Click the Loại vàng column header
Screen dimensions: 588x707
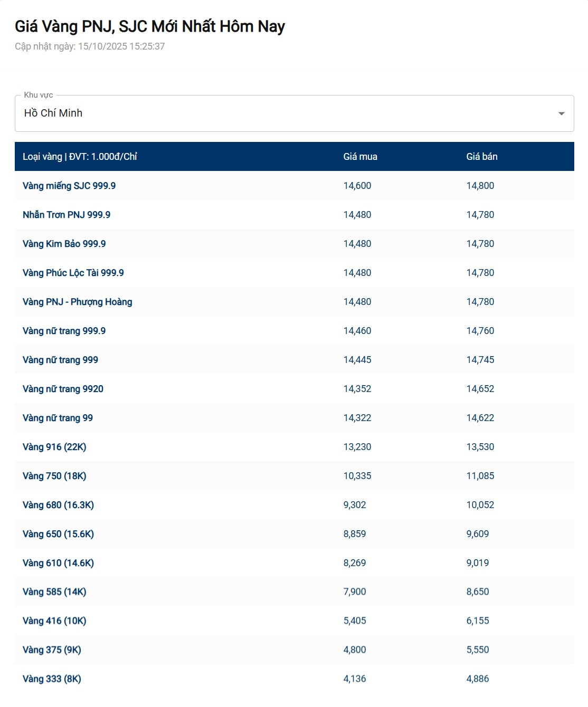pos(80,157)
